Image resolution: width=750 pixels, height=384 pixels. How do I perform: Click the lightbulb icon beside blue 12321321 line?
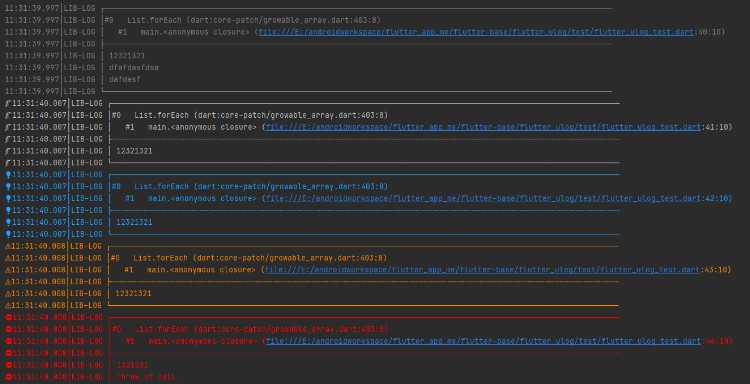pos(8,222)
